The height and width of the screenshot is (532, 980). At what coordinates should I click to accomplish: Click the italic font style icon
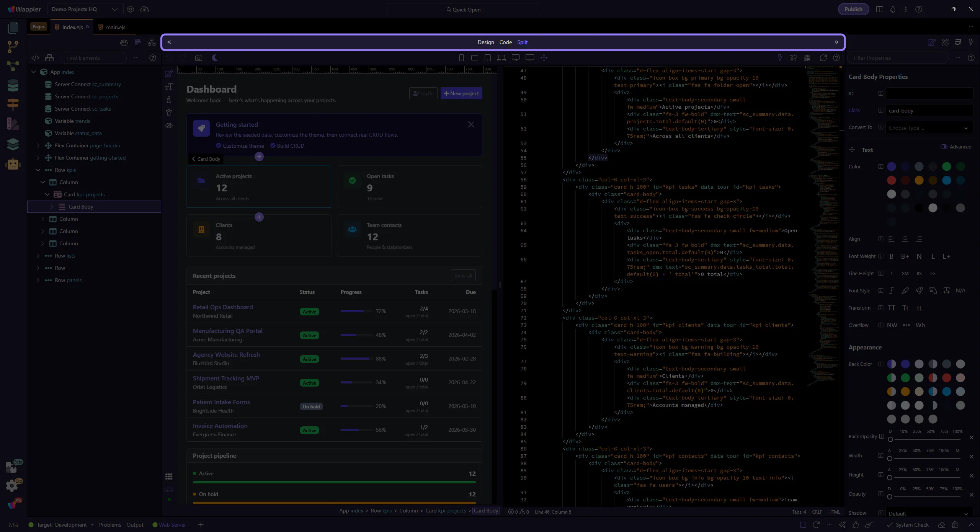pos(891,290)
